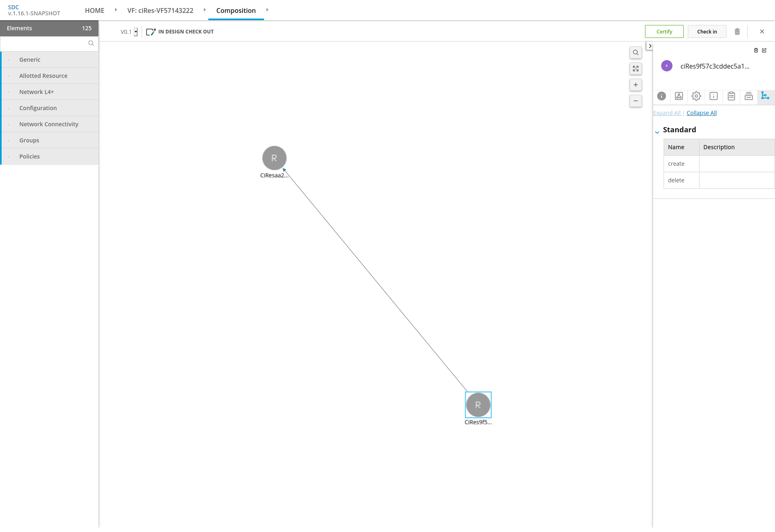Open the Properties gear tab
Image resolution: width=775 pixels, height=532 pixels.
pos(696,96)
